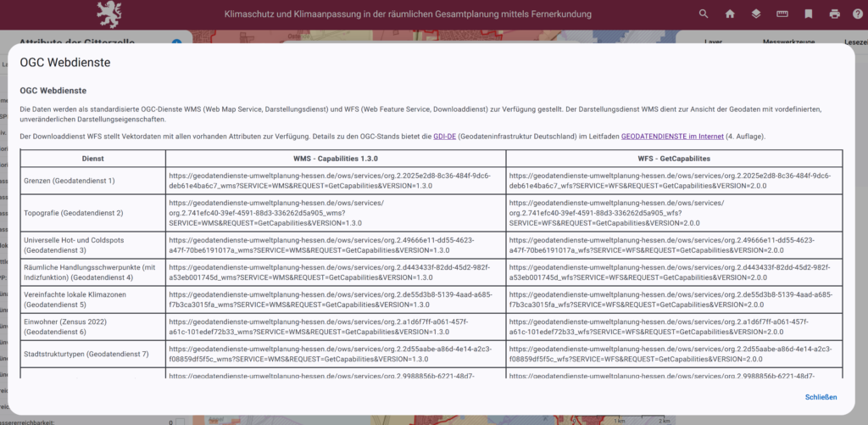This screenshot has height=425, width=868.
Task: Click the Grenzen WFS URL
Action: [670, 181]
